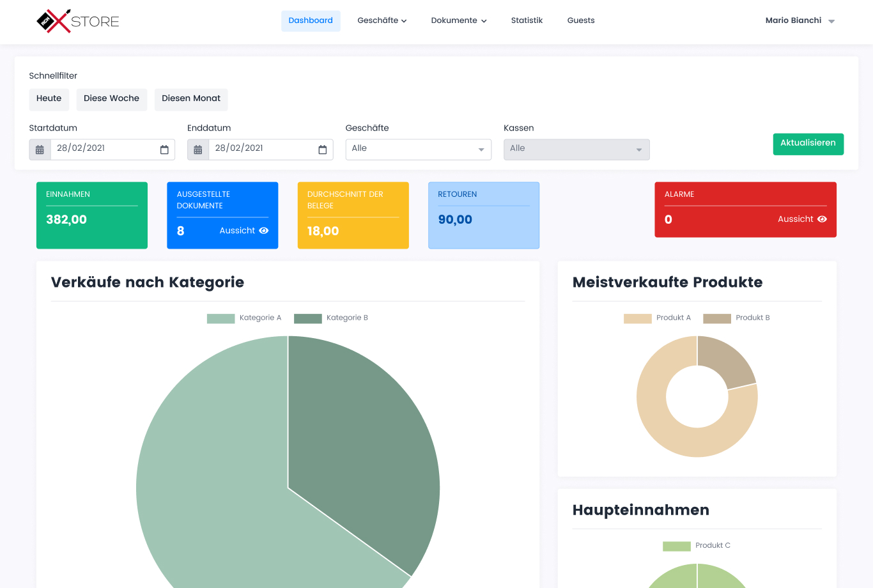Click the Verkäufe nach Kategorie heading
Screen dimensions: 873x588
click(x=148, y=282)
